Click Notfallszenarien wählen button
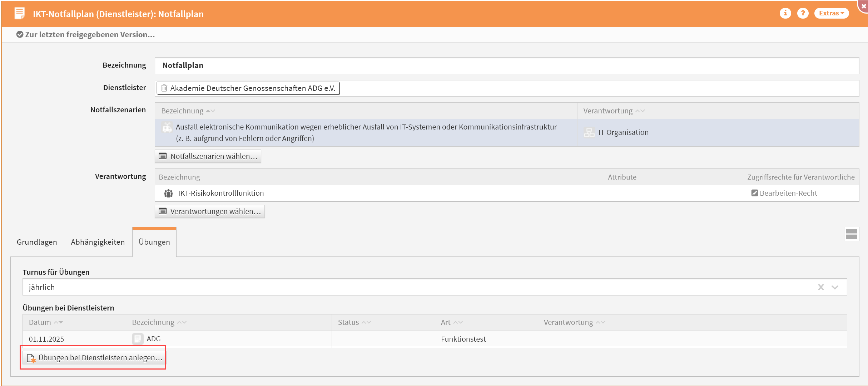 click(x=208, y=156)
